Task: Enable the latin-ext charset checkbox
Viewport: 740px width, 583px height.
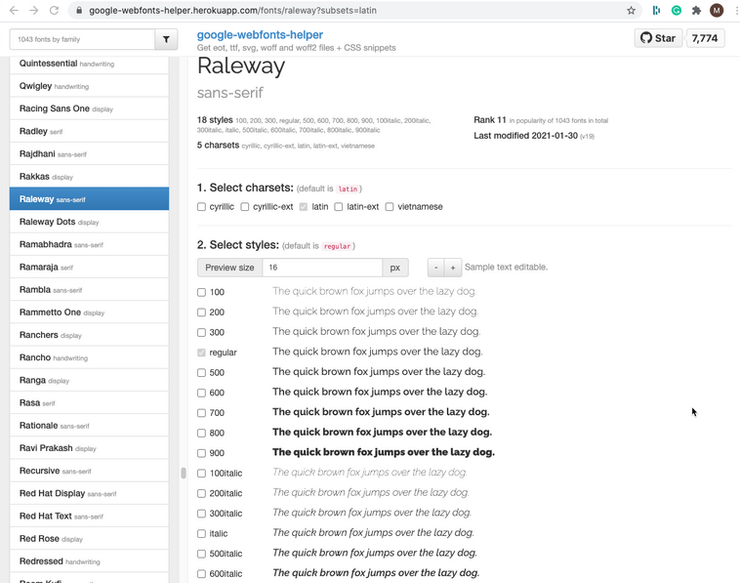Action: [x=338, y=207]
